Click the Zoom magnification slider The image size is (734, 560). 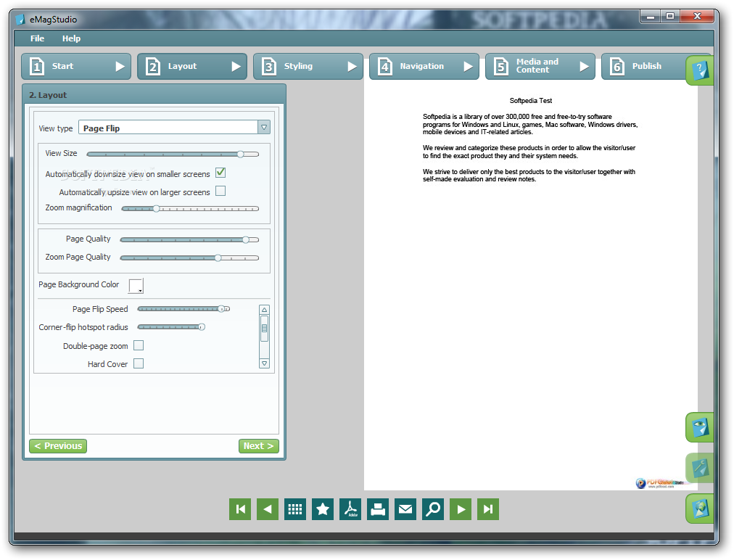pyautogui.click(x=190, y=209)
